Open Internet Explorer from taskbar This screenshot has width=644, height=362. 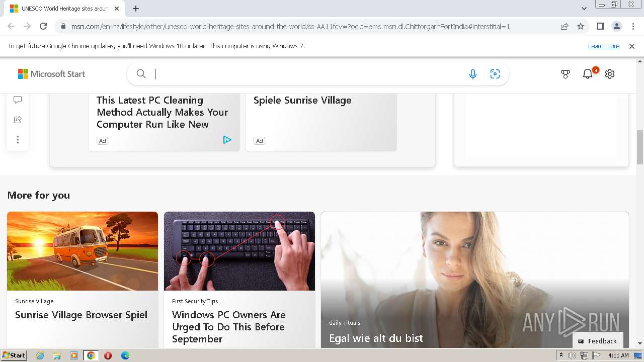(40, 355)
